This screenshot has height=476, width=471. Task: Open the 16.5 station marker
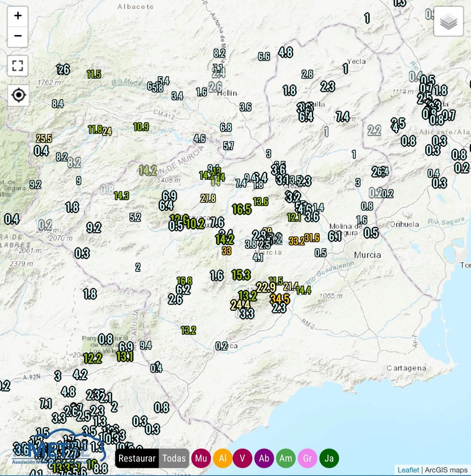242,209
